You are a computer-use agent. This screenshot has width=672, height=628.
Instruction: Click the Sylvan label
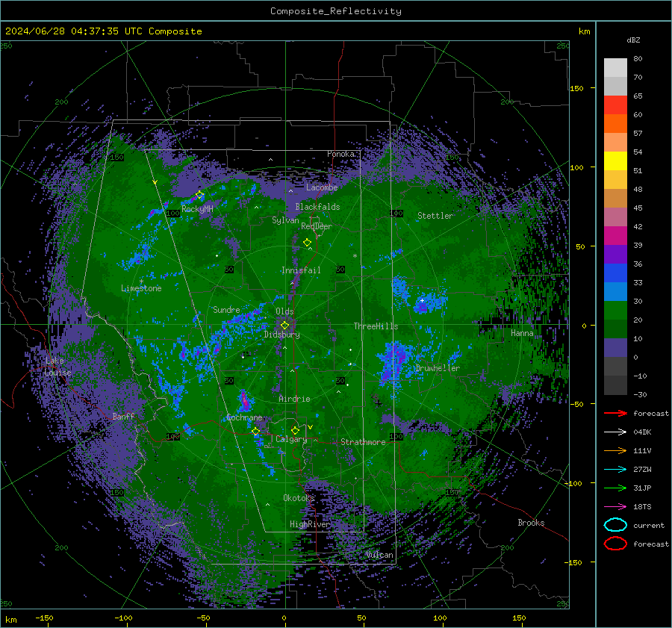coord(285,220)
